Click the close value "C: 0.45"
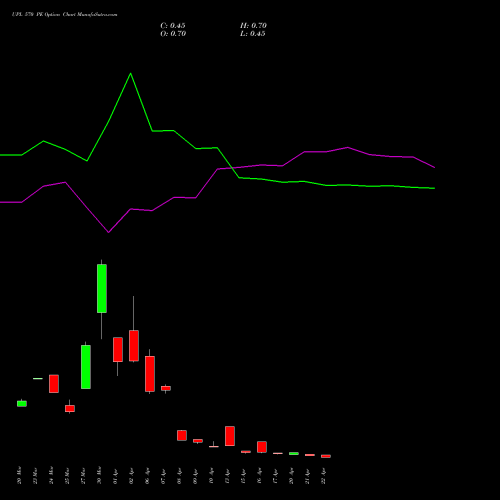The image size is (500, 500). coord(173,26)
